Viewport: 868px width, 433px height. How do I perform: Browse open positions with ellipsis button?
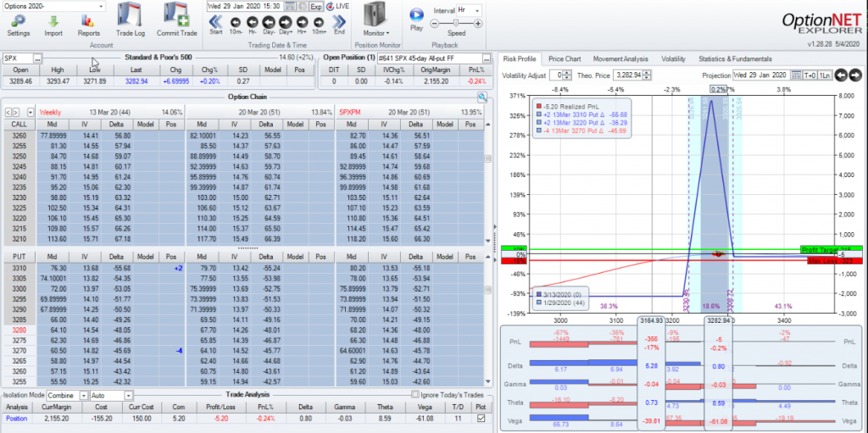click(487, 58)
